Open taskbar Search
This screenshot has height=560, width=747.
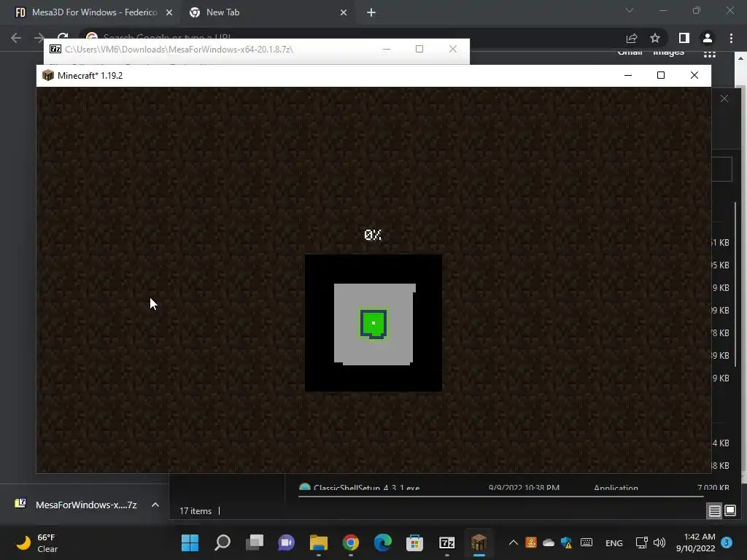222,542
